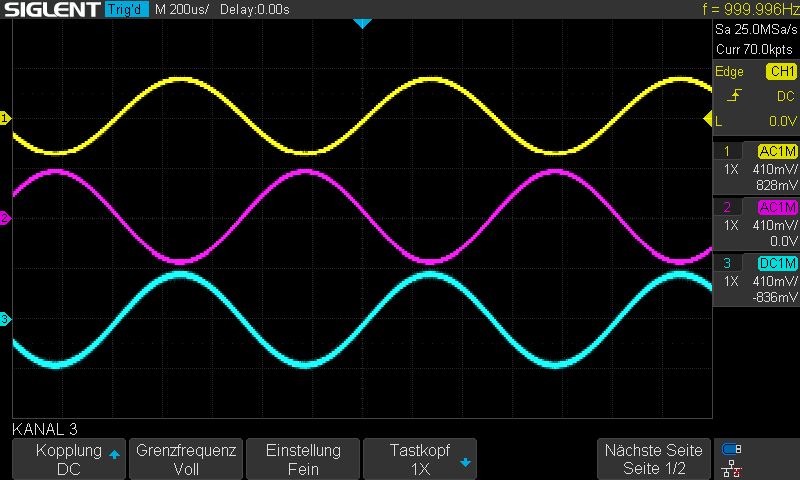800x480 pixels.
Task: Toggle the Trig'd trigger status indicator
Action: coord(126,9)
